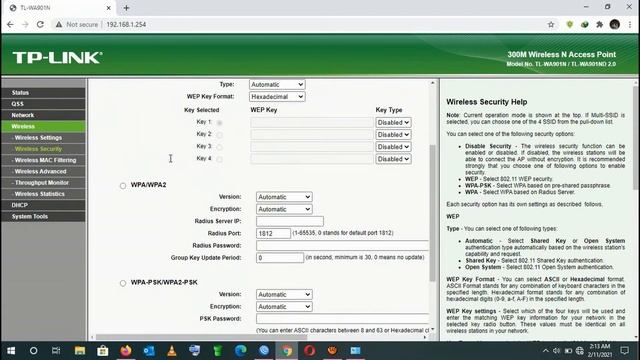Click the PSK Password field

pos(342,318)
